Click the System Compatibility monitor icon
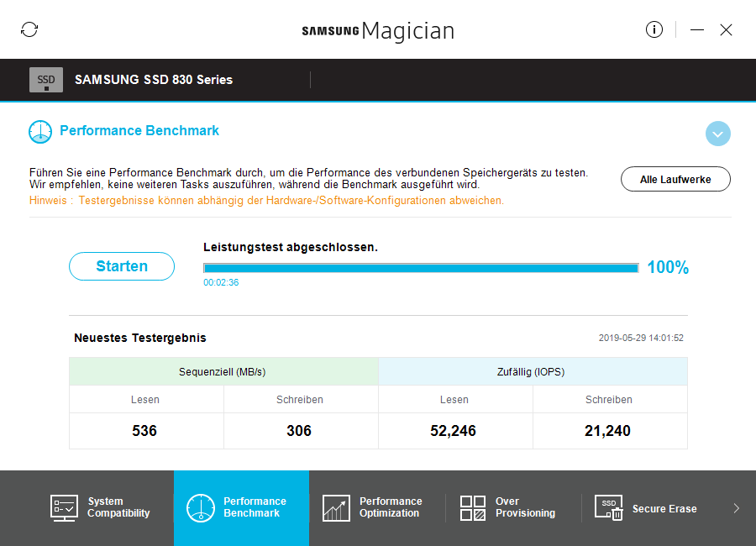 tap(64, 508)
